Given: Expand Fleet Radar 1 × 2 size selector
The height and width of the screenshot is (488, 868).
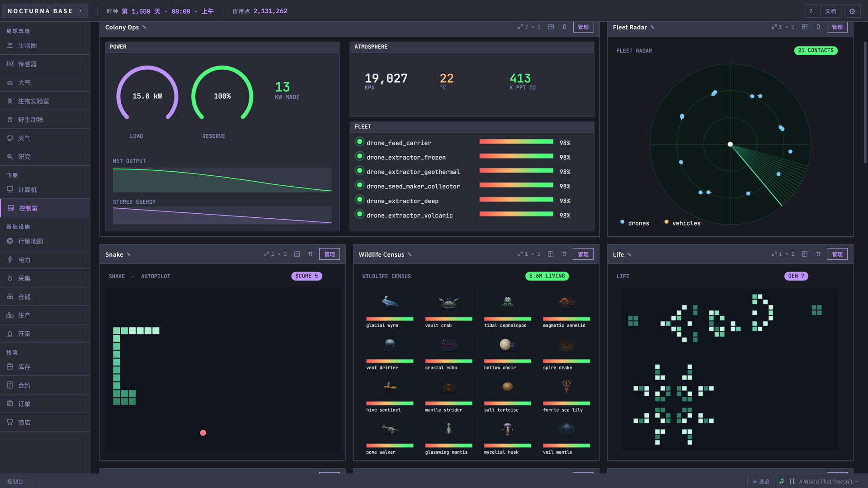Looking at the screenshot, I should click(x=783, y=27).
